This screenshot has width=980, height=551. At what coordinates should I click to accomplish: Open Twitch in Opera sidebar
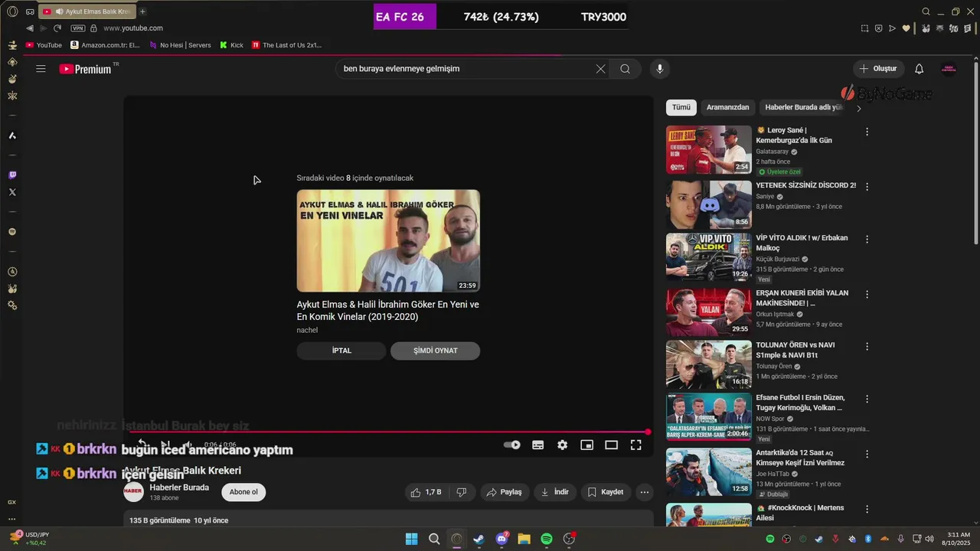(12, 175)
